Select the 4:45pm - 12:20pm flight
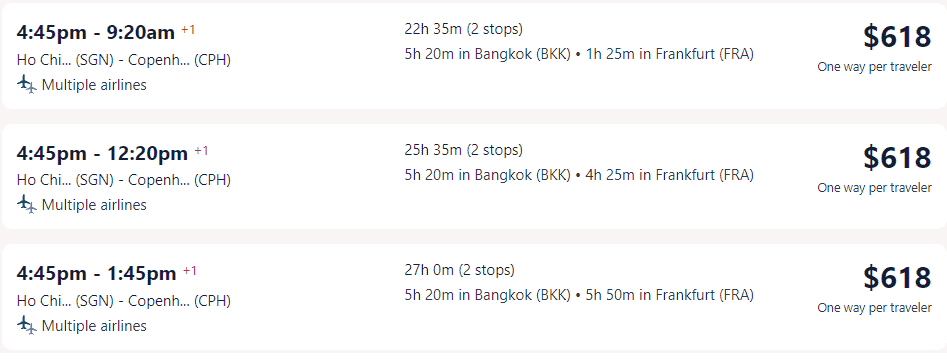The image size is (947, 361). [474, 176]
